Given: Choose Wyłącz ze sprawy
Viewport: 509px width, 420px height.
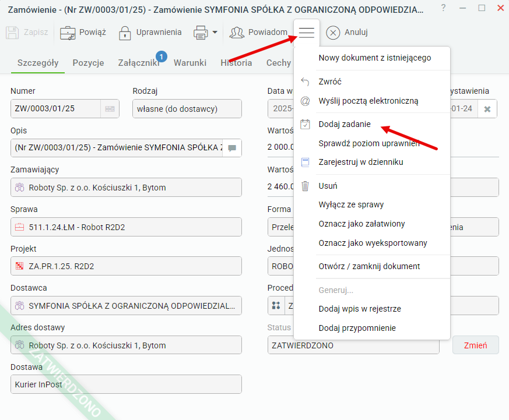Looking at the screenshot, I should pos(372,204).
